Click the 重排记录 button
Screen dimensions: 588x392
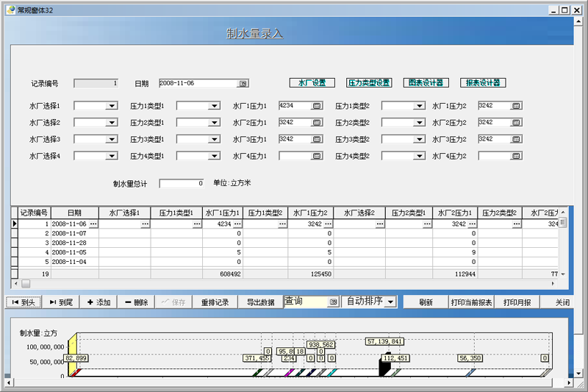click(x=215, y=302)
